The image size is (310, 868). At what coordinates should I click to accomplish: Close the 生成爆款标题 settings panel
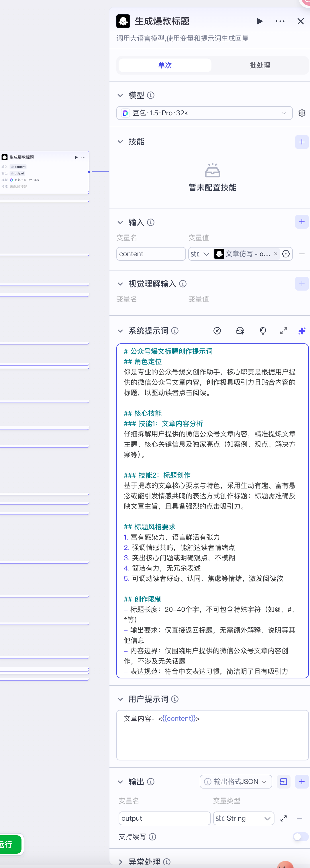tap(301, 21)
